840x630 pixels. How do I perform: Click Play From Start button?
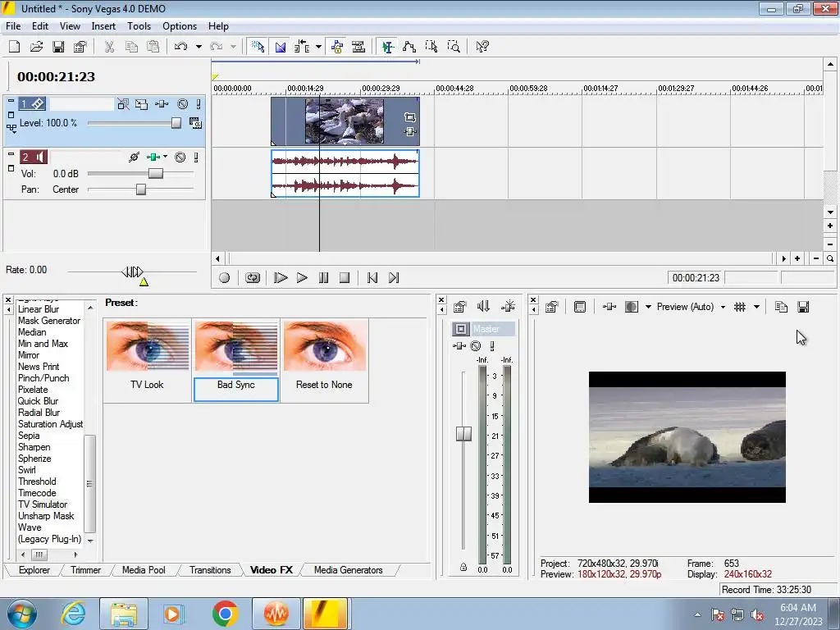pyautogui.click(x=281, y=277)
